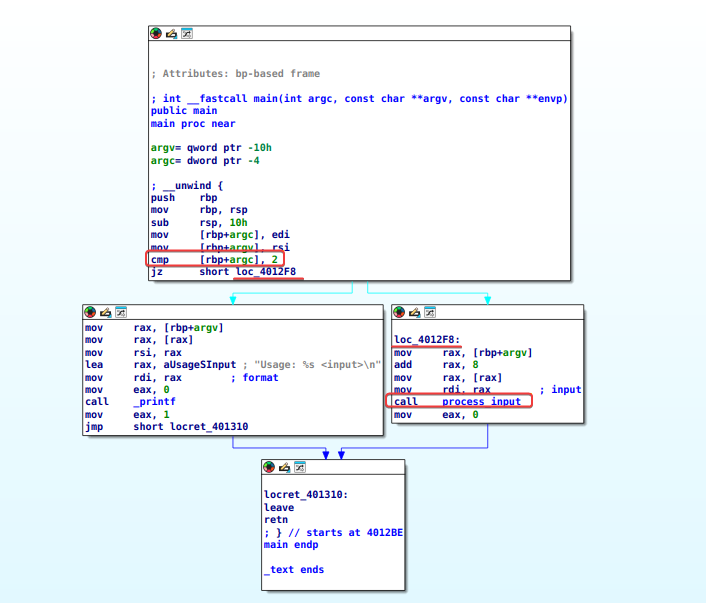Viewport: 706px width, 603px height.
Task: Click the loc_4012F8 operand in the jz instruction
Action: [266, 272]
